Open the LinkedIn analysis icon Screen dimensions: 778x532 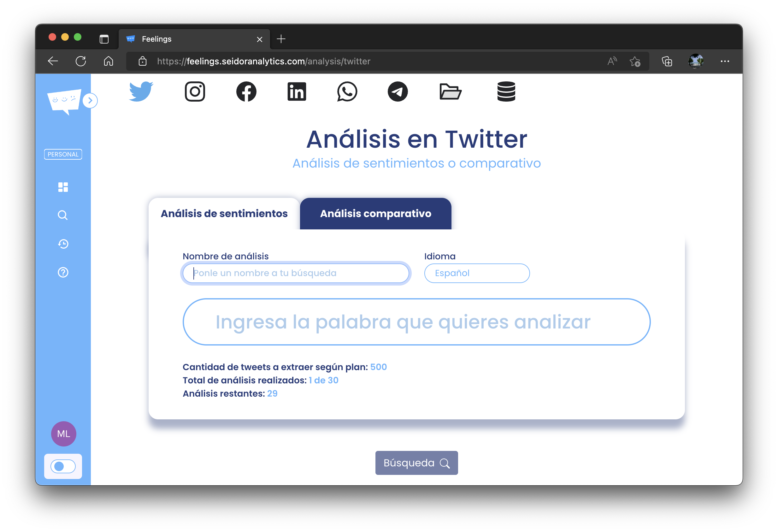tap(297, 92)
